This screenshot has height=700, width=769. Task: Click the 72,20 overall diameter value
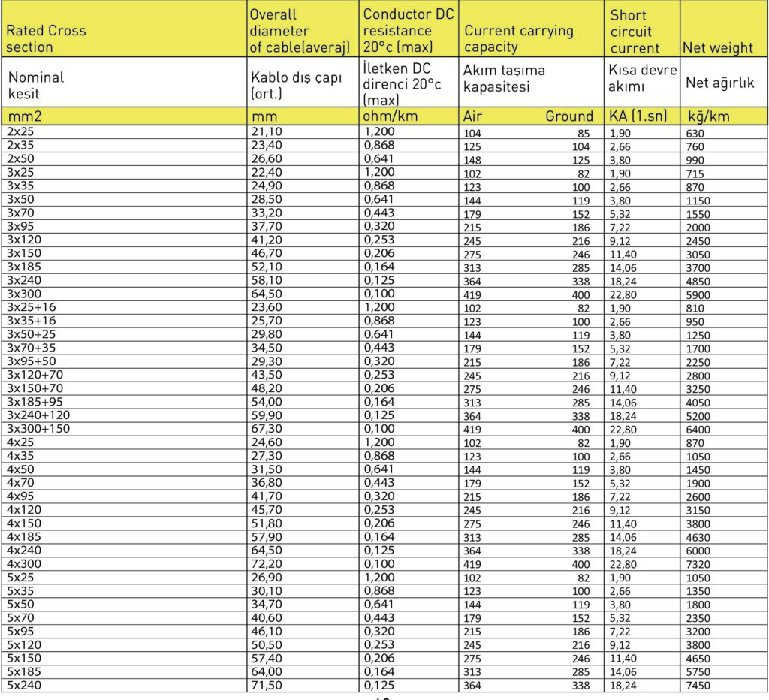[265, 563]
